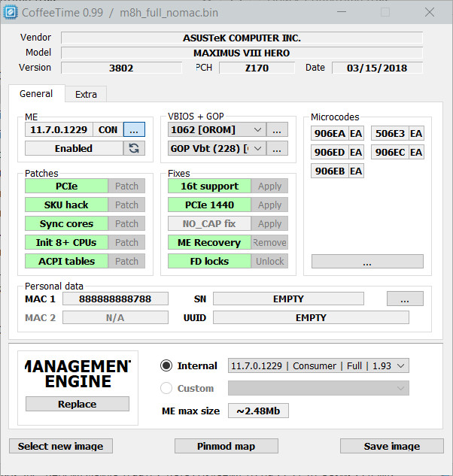Image resolution: width=453 pixels, height=476 pixels.
Task: Click Unlock next to FD locks
Action: click(269, 262)
